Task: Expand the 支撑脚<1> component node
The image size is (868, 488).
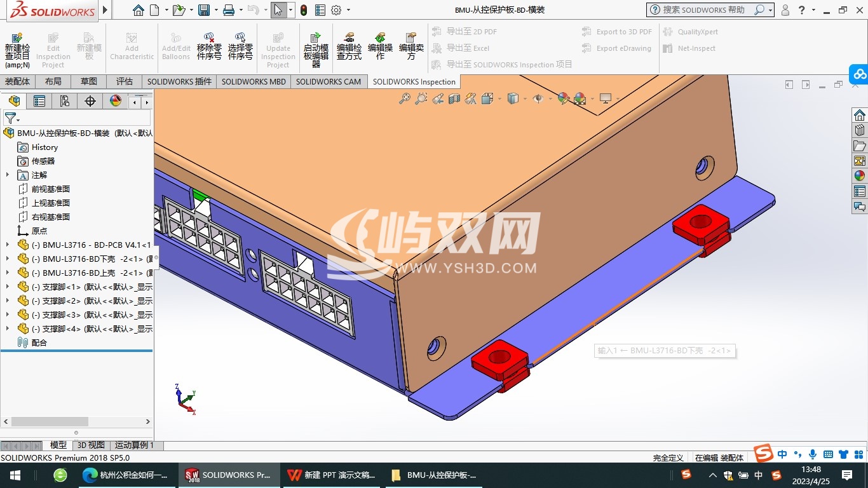Action: coord(8,287)
